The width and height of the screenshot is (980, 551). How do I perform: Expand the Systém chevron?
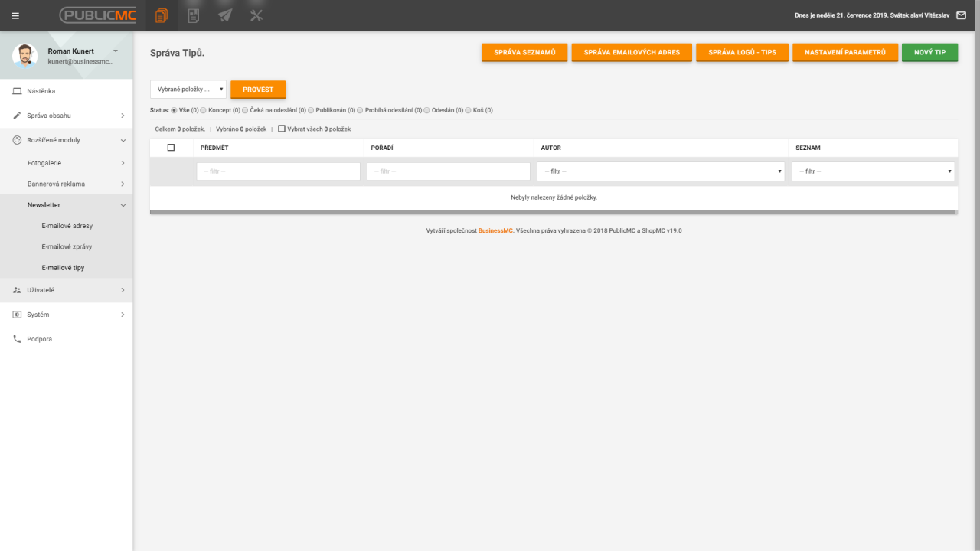click(x=122, y=315)
